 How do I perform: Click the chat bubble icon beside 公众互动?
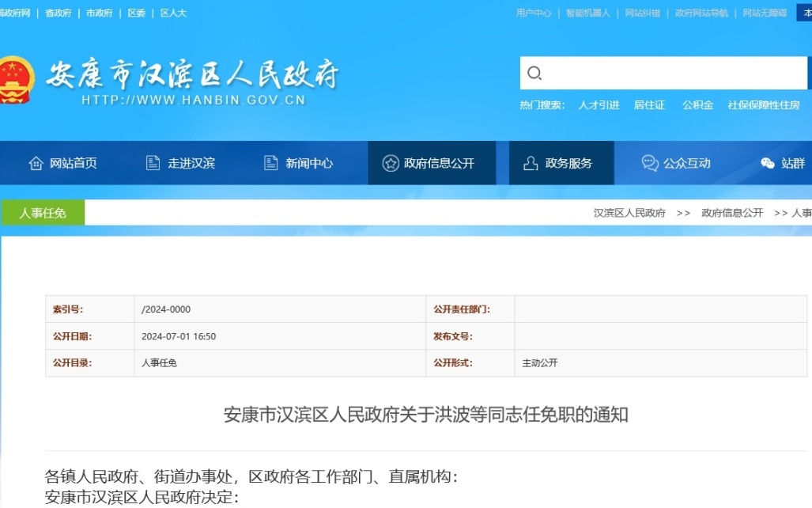coord(649,163)
